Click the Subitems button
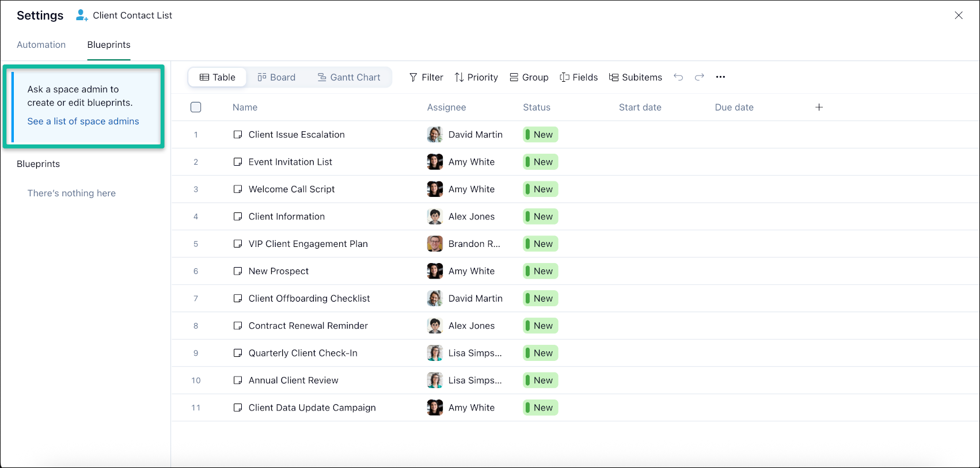Viewport: 980px width, 468px height. tap(636, 77)
